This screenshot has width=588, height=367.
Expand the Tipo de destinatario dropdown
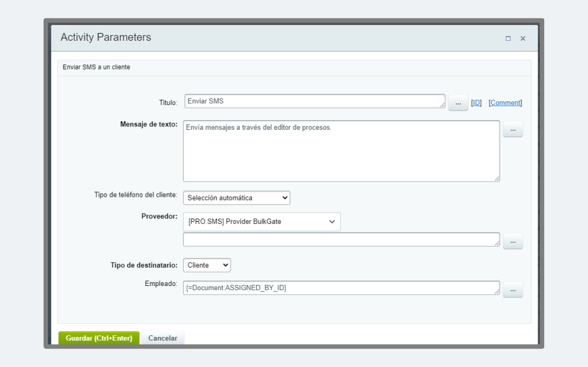tap(207, 265)
